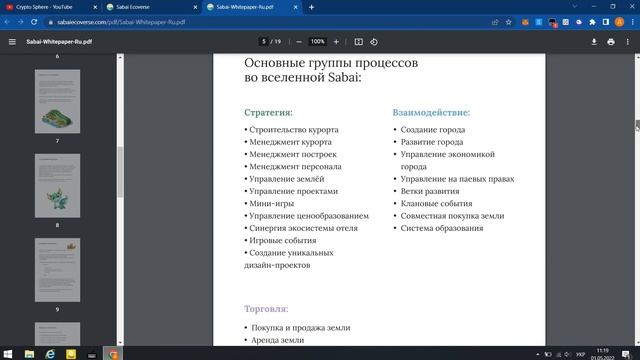640x360 pixels.
Task: Zoom out the PDF with minus button
Action: [299, 42]
